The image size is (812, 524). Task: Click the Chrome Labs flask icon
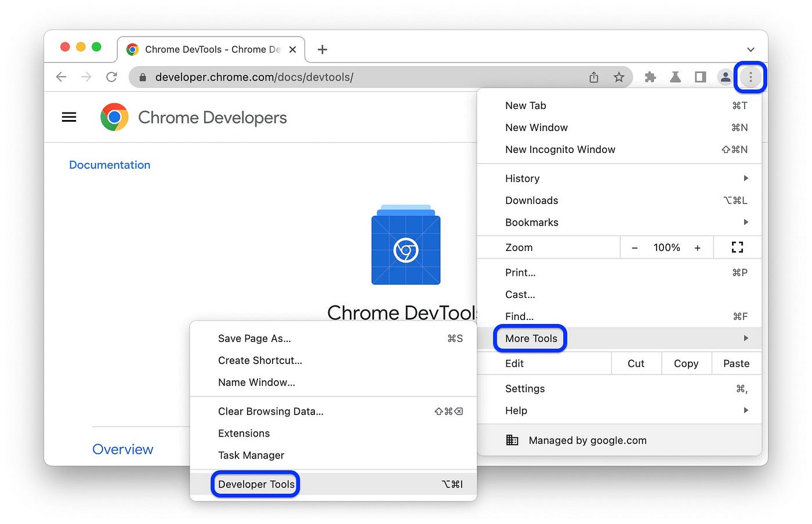675,77
